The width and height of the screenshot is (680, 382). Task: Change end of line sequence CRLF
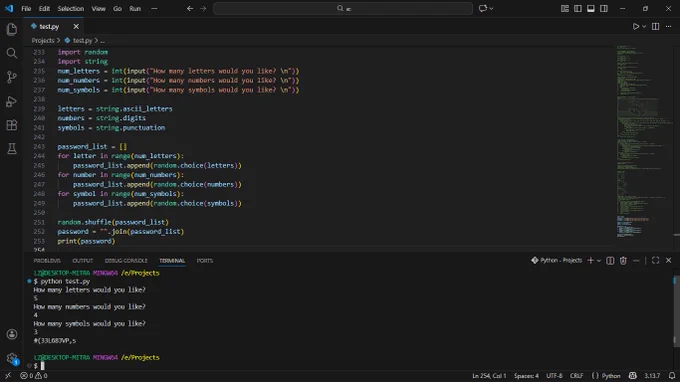pyautogui.click(x=576, y=376)
